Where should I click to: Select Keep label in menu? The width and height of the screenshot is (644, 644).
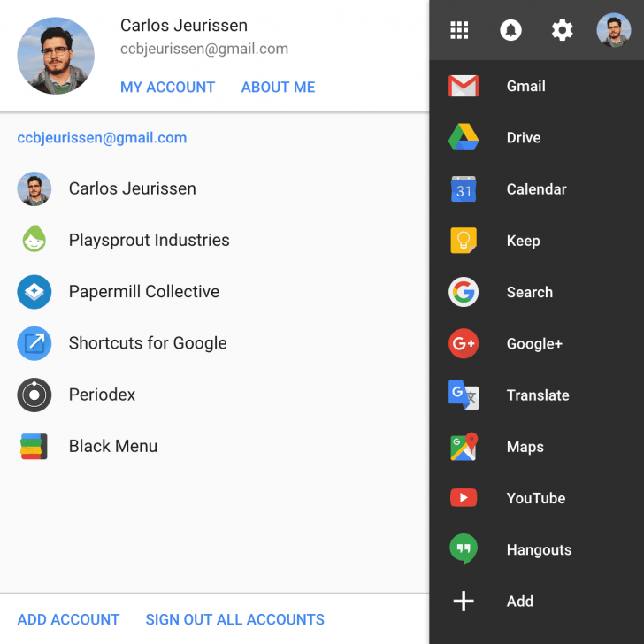[x=523, y=241]
